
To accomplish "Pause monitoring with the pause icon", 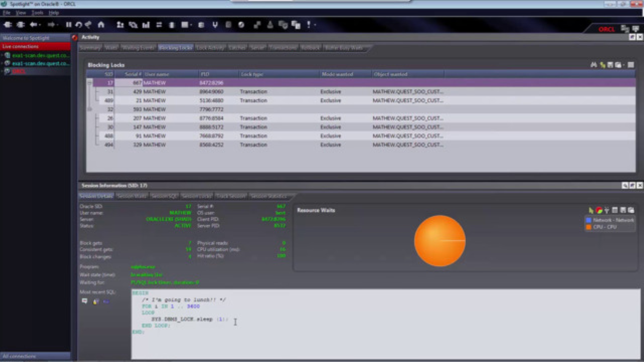I will tap(69, 25).
